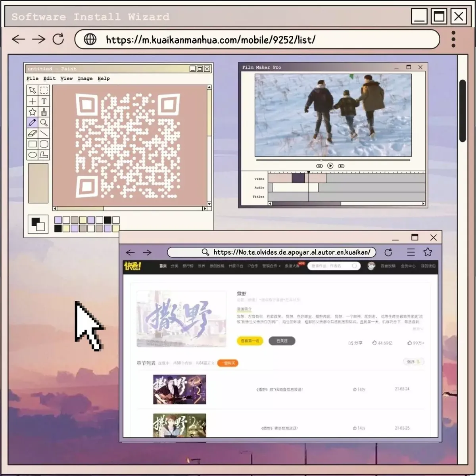Click right arrow of Film Maker timeline scrollbar
476x476 pixels.
coord(424,204)
